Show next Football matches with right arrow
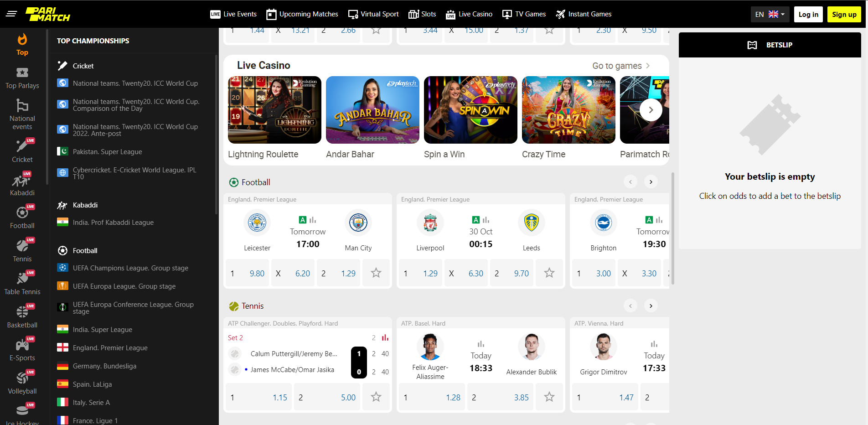 point(651,182)
